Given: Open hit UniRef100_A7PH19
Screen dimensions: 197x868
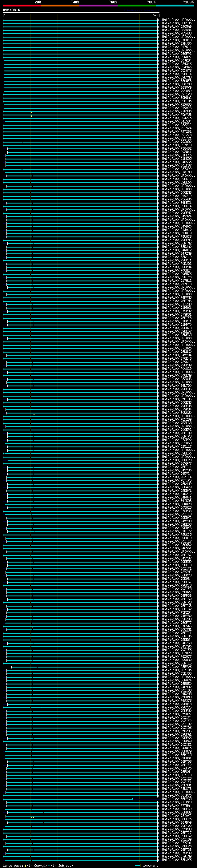Looking at the screenshot, I should [x=177, y=40].
